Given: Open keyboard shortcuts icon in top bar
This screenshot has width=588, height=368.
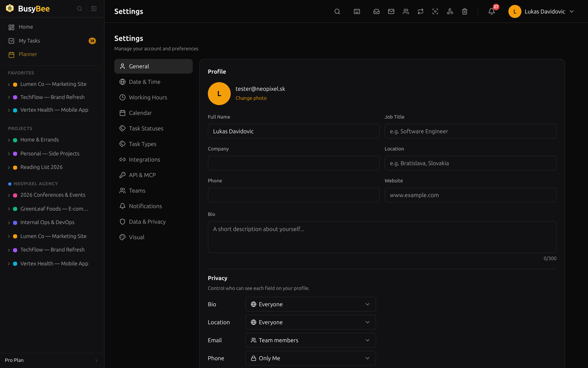Looking at the screenshot, I should tap(357, 11).
